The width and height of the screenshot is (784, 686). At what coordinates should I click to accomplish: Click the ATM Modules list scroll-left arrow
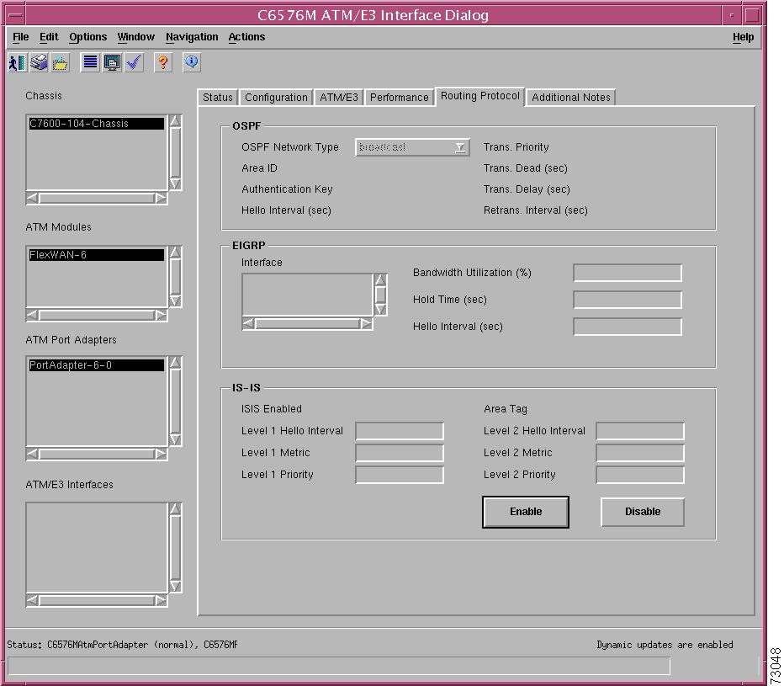tap(33, 316)
